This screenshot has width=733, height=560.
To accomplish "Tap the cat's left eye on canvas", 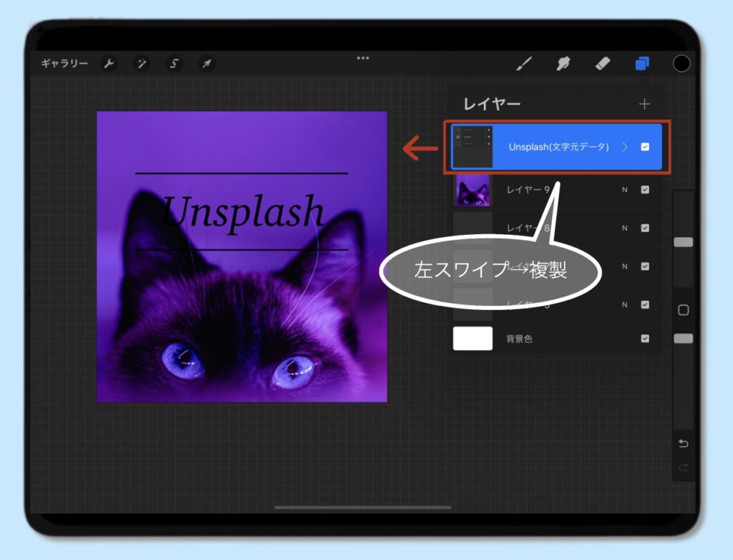I will click(x=183, y=359).
